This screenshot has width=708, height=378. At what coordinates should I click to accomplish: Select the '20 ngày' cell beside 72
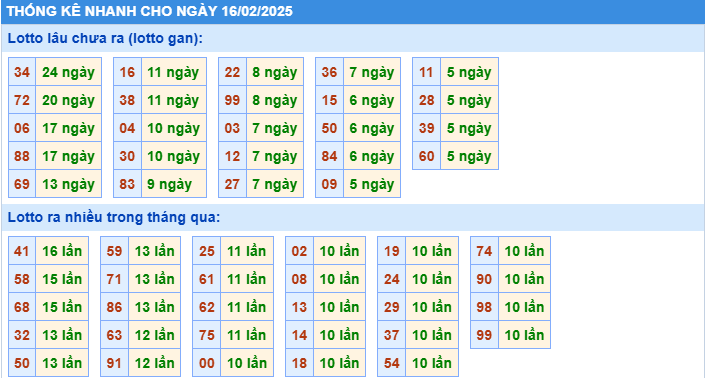pos(69,100)
